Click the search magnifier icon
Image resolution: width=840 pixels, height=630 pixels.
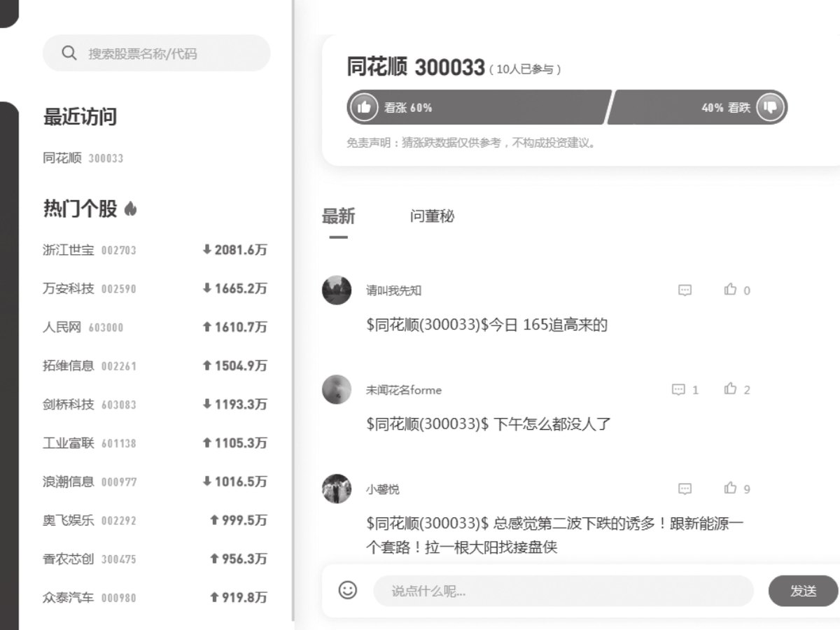69,53
